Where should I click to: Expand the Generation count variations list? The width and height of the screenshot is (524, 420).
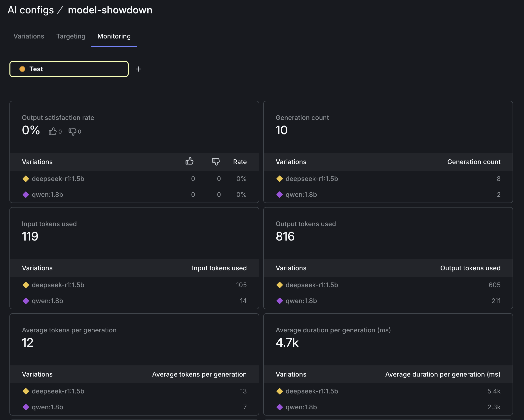(291, 162)
